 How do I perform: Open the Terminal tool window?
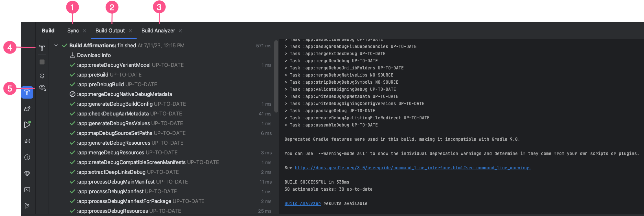click(27, 190)
